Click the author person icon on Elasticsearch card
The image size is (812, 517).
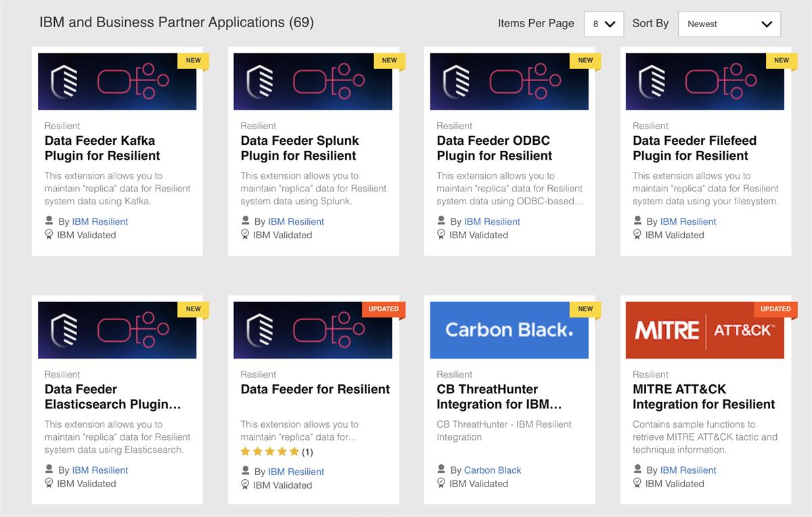49,469
